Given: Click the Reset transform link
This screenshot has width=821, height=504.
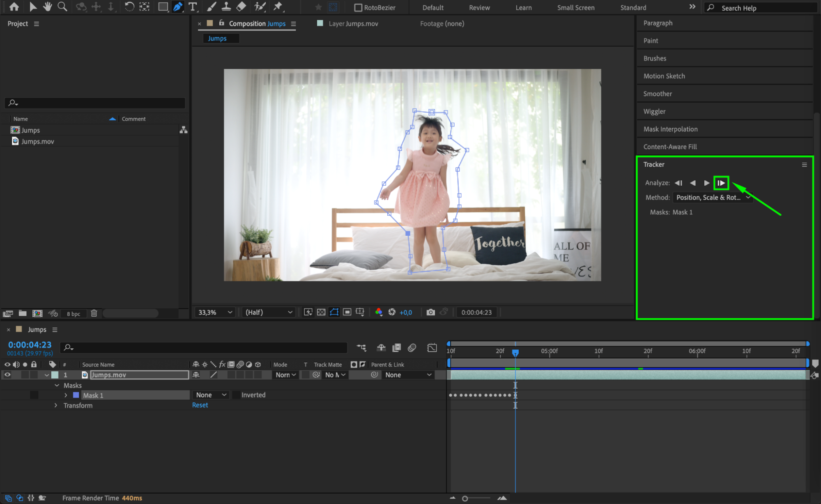Looking at the screenshot, I should pyautogui.click(x=200, y=405).
